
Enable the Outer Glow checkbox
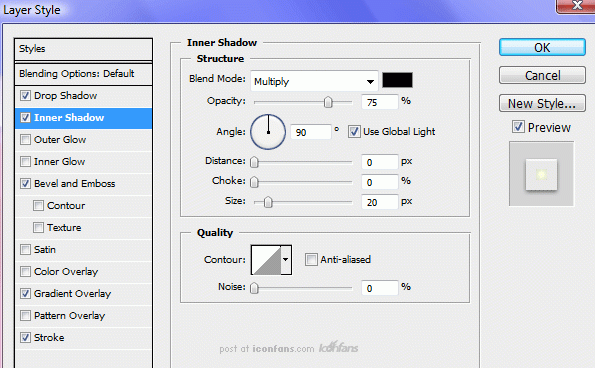click(x=25, y=140)
